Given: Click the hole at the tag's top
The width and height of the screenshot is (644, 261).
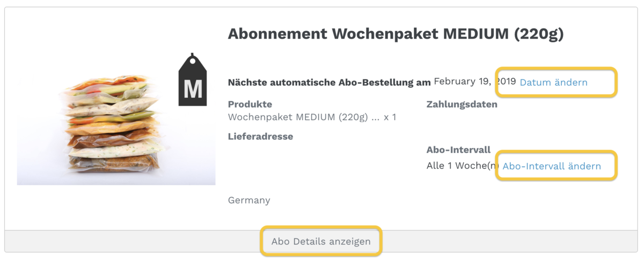Looking at the screenshot, I should (193, 60).
